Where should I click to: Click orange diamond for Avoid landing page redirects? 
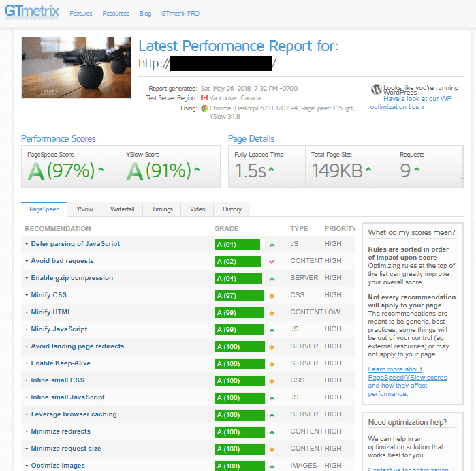point(272,347)
